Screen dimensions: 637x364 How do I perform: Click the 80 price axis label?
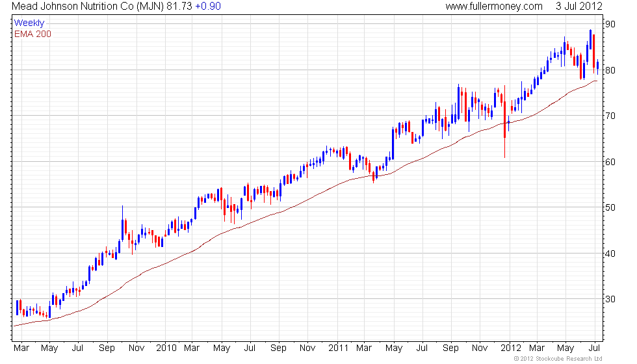click(610, 70)
